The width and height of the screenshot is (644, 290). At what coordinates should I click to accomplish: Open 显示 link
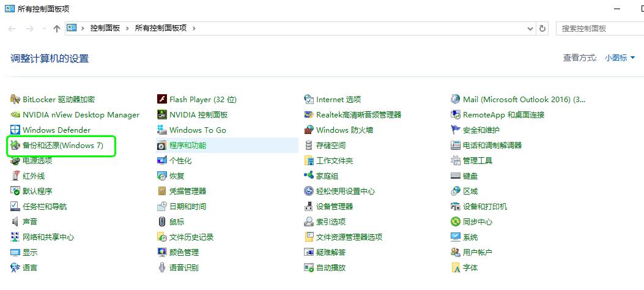pos(30,252)
